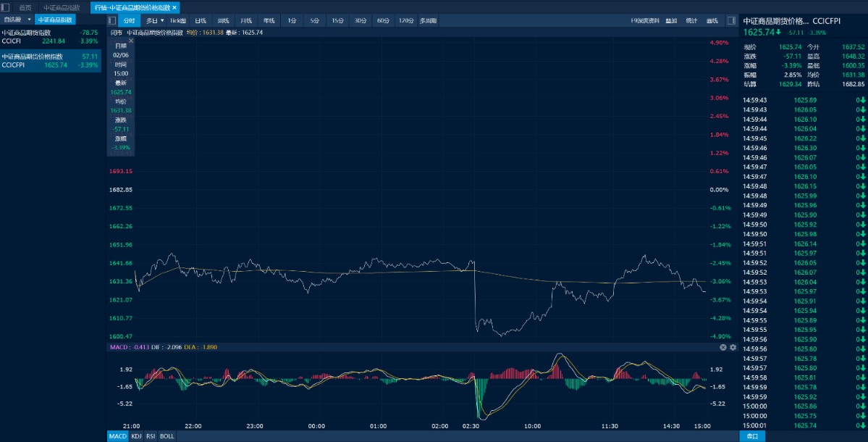Click the 叠加 overlay button
The width and height of the screenshot is (868, 442).
click(x=672, y=20)
